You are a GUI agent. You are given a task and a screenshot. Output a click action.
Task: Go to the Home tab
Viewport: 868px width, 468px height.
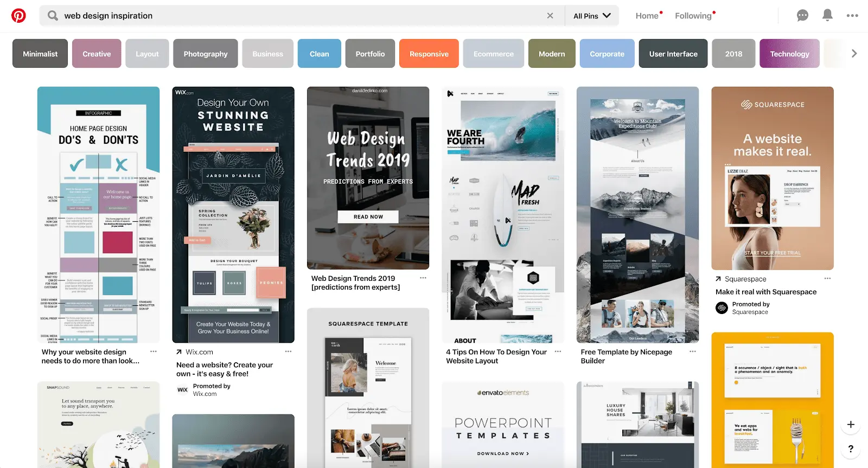(647, 16)
